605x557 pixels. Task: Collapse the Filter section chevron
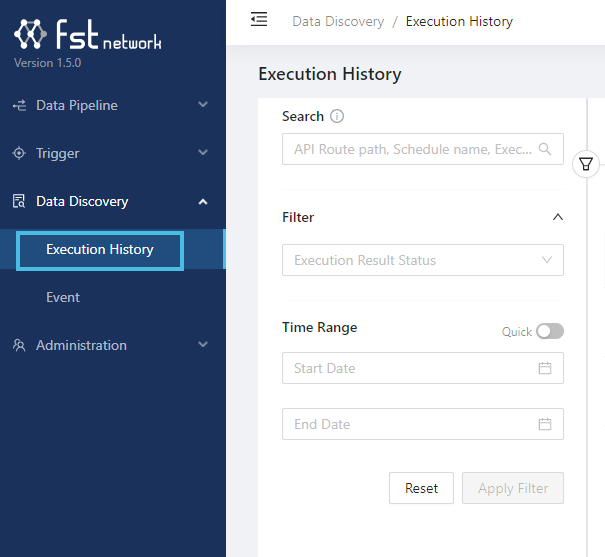(x=558, y=217)
